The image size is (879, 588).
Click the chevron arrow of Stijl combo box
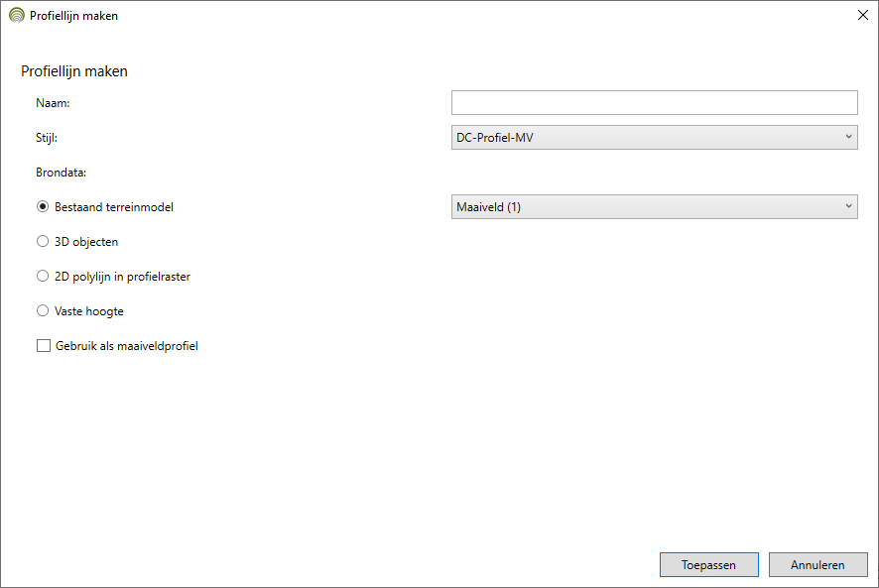(848, 137)
